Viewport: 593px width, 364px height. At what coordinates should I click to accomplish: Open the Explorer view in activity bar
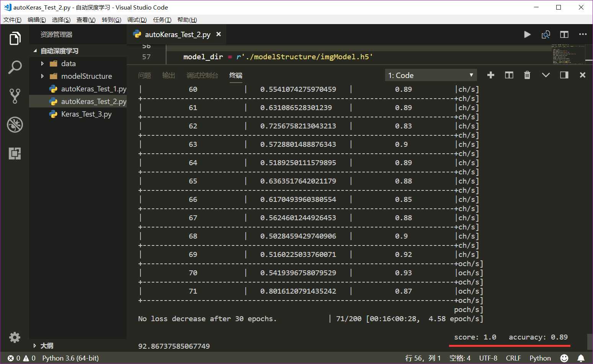tap(15, 38)
